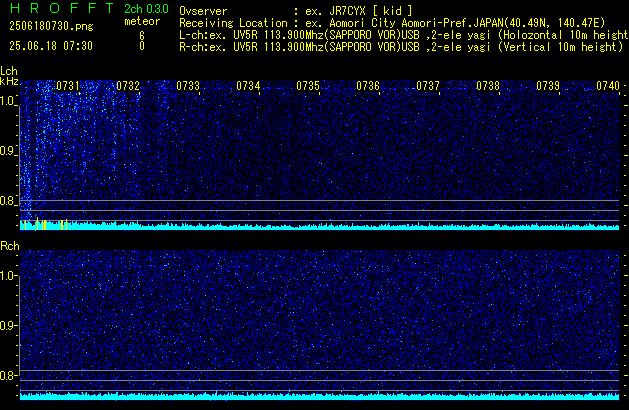Click the Rch channel label

[10, 246]
